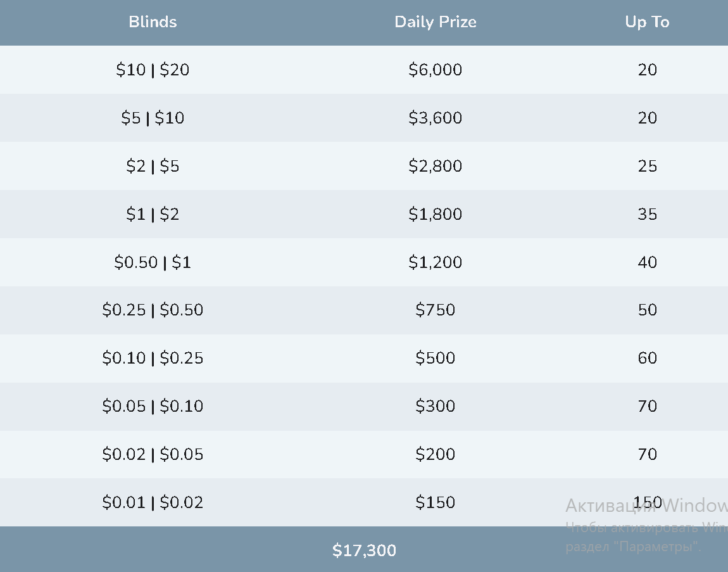Click the $2 | $5 blinds cell

[153, 166]
